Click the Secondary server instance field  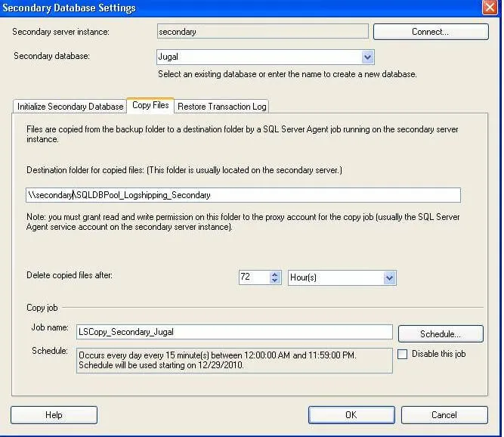coord(263,32)
